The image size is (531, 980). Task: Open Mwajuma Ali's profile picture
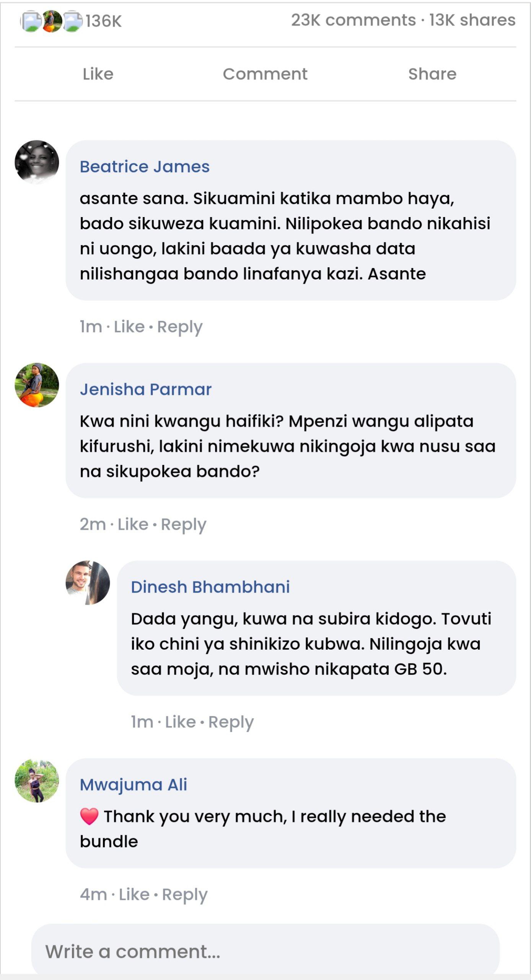[37, 780]
